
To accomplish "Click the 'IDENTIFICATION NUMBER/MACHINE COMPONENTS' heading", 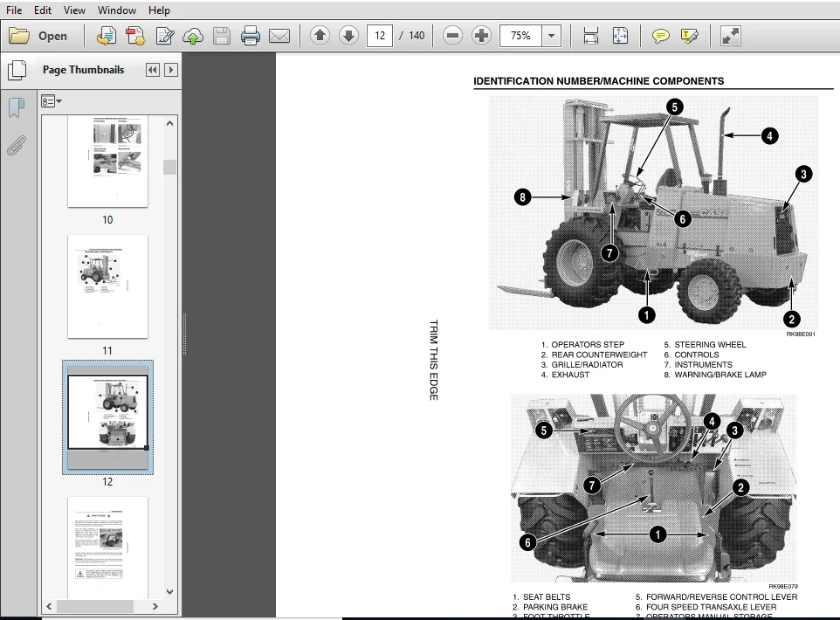I will coord(598,81).
